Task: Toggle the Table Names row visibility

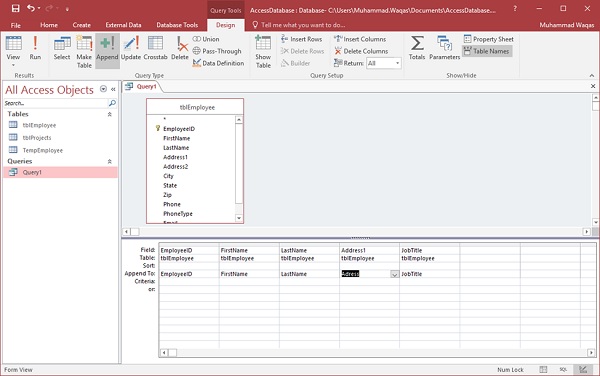Action: (x=487, y=51)
